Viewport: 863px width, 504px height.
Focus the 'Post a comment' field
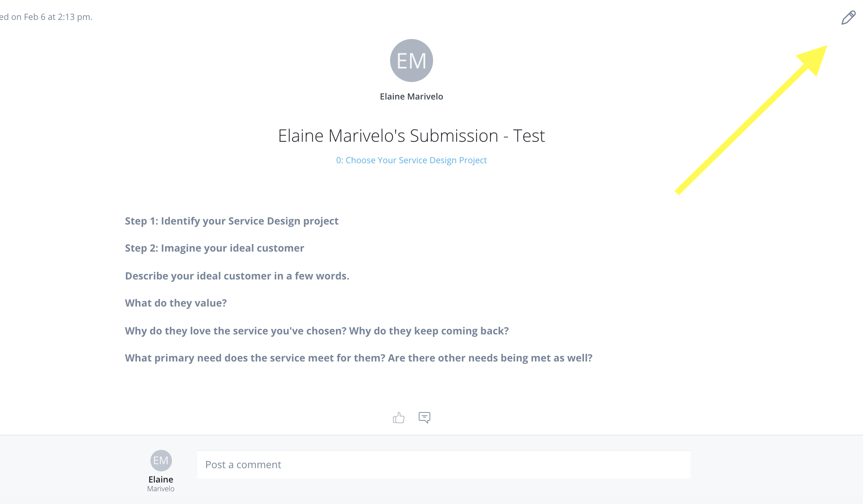443,465
